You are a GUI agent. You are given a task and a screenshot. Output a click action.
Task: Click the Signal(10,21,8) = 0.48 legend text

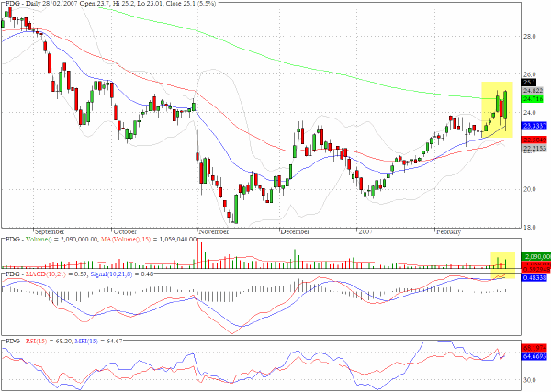pos(122,274)
